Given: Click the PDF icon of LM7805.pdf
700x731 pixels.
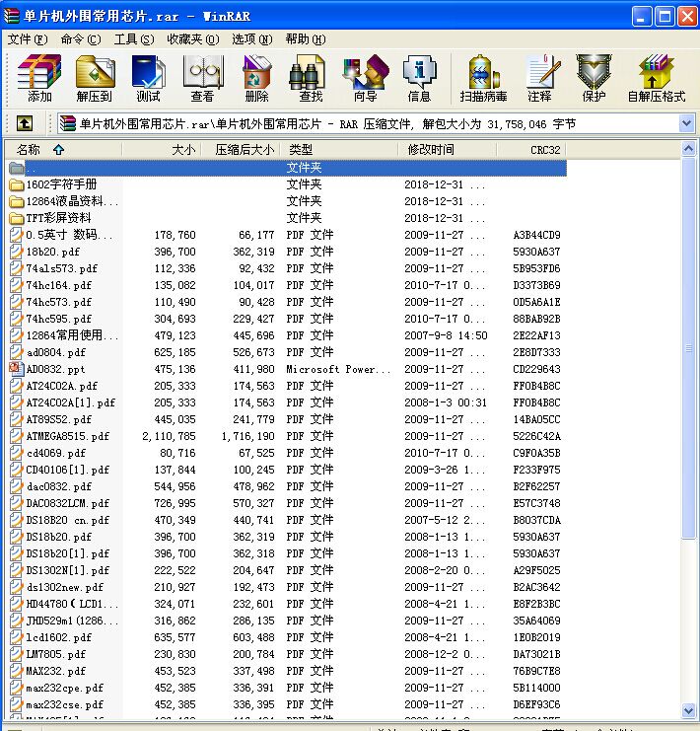Looking at the screenshot, I should (x=17, y=654).
